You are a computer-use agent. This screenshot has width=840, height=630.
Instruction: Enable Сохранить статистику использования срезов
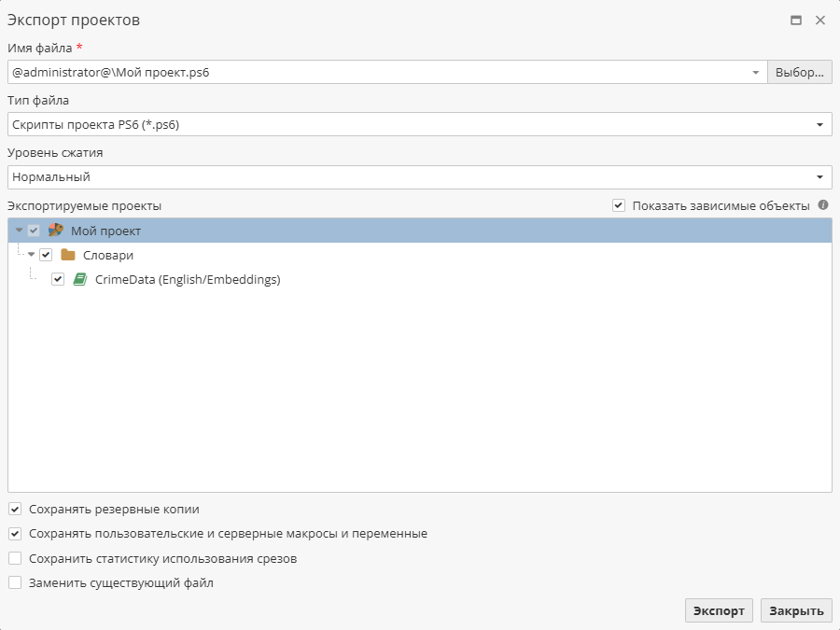tap(15, 557)
